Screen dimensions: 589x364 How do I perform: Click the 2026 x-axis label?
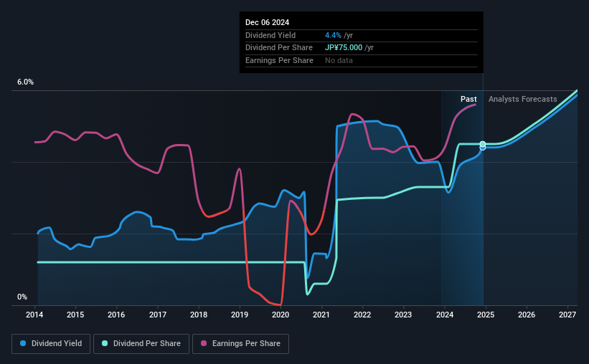click(527, 315)
